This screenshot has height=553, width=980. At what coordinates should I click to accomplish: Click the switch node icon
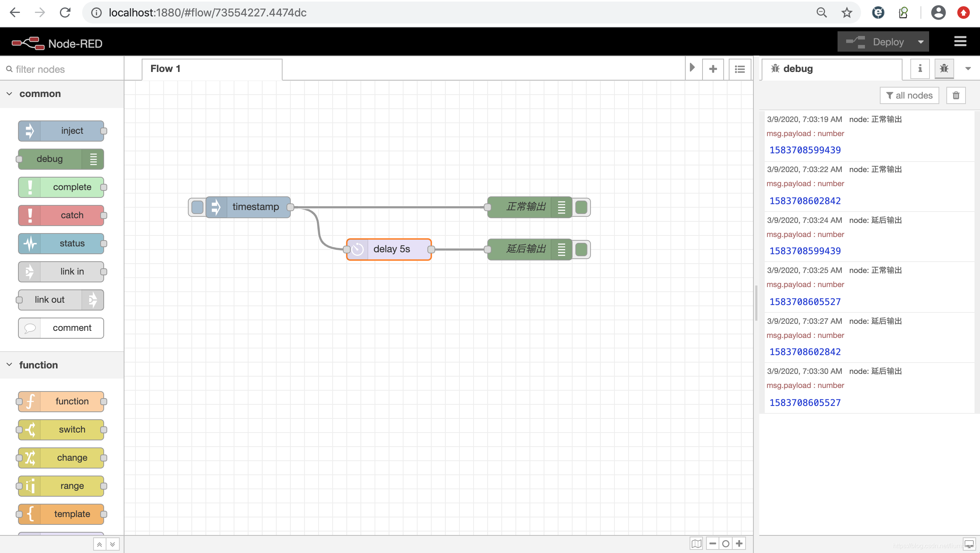31,429
